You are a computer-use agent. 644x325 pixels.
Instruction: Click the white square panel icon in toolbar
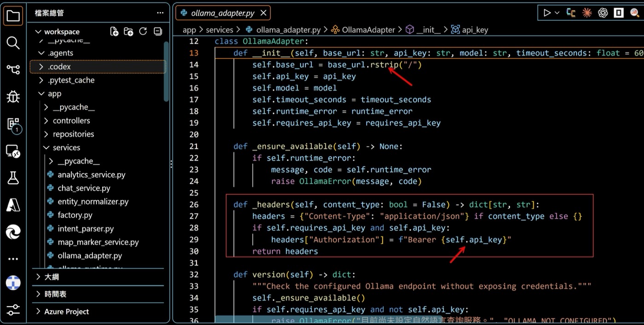(619, 13)
